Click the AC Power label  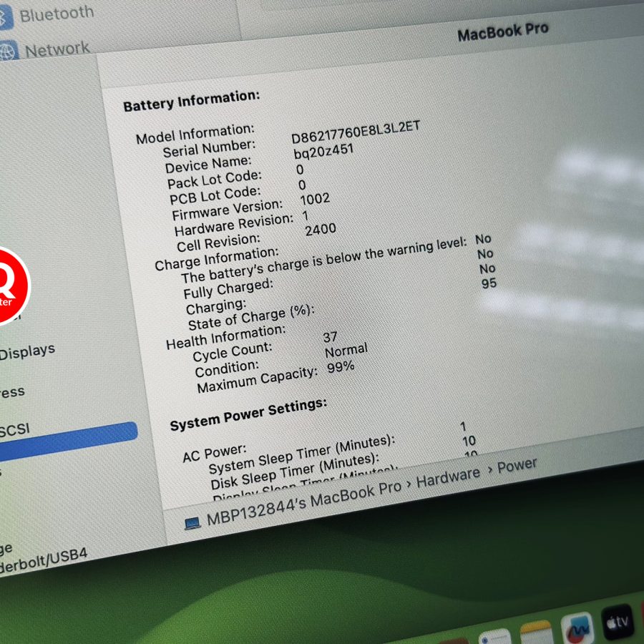tap(215, 453)
